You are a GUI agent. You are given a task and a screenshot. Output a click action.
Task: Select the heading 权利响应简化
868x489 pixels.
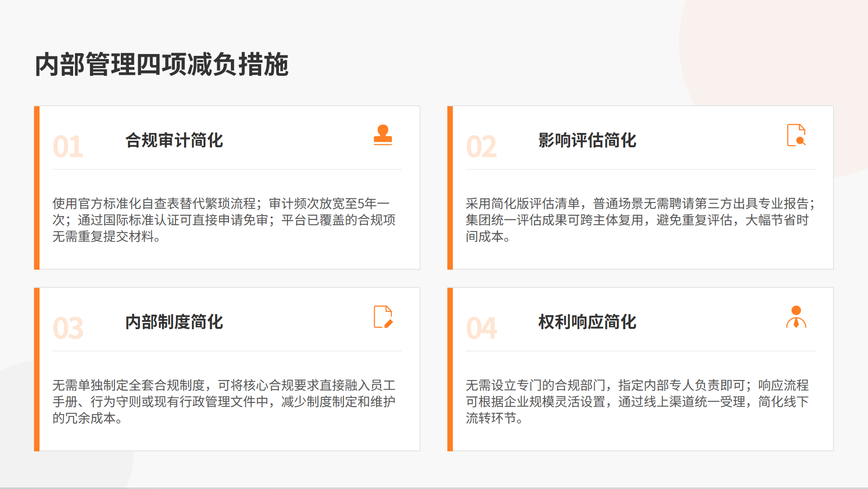[587, 322]
